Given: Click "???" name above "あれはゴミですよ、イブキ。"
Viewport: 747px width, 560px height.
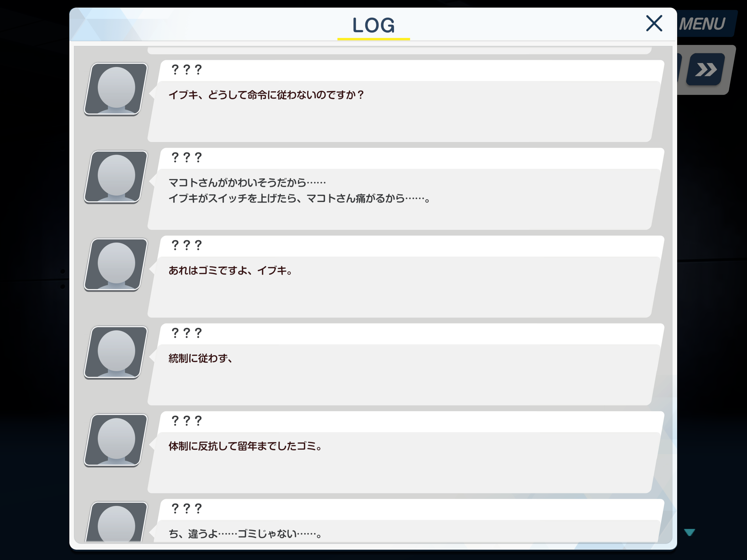Looking at the screenshot, I should pos(186,245).
